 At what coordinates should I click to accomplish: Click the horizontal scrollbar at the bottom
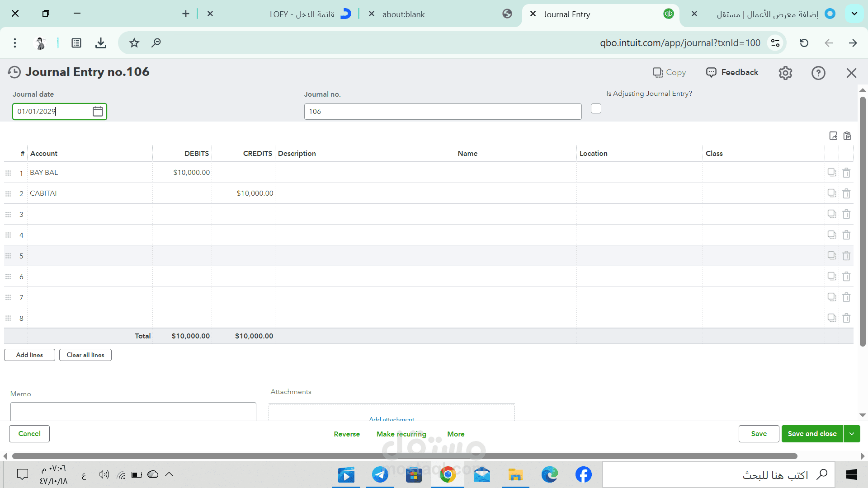click(x=405, y=456)
